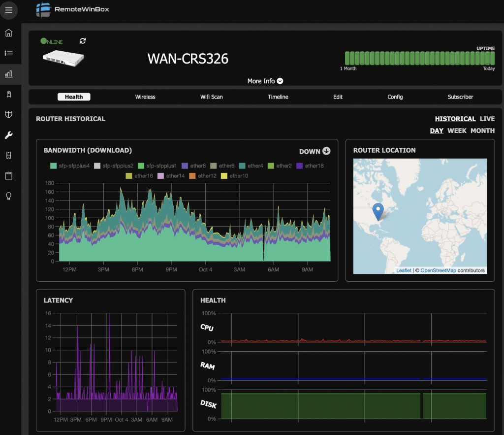Click the shield icon in sidebar

click(x=8, y=114)
